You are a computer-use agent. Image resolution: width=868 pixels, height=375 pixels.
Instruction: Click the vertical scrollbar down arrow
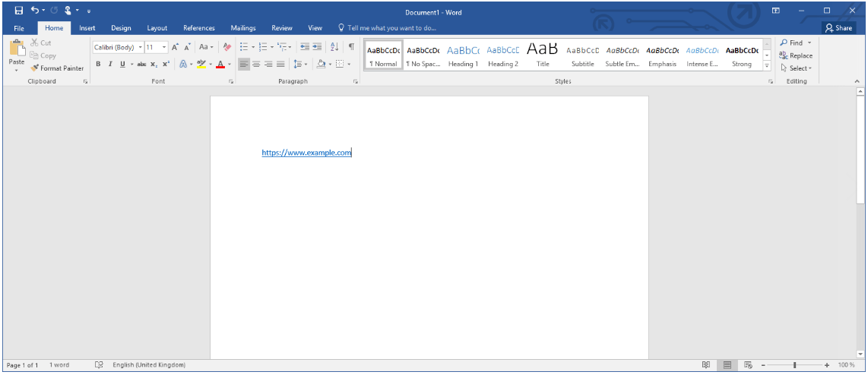[860, 354]
